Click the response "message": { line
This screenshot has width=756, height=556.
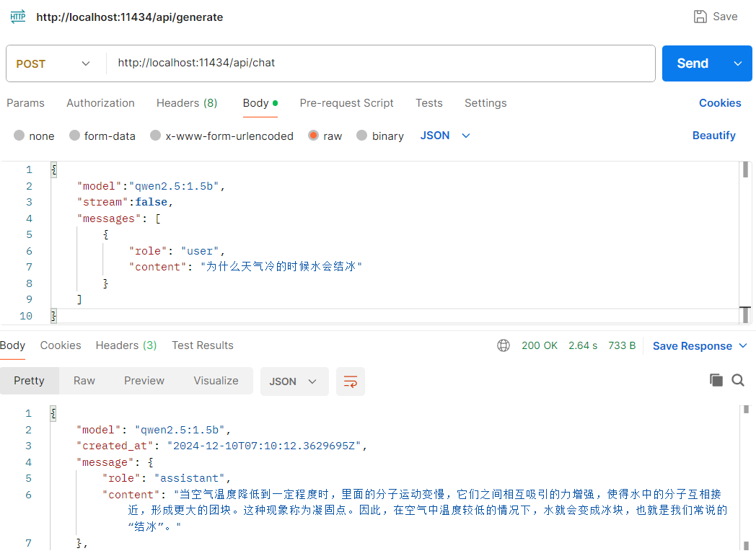click(115, 462)
